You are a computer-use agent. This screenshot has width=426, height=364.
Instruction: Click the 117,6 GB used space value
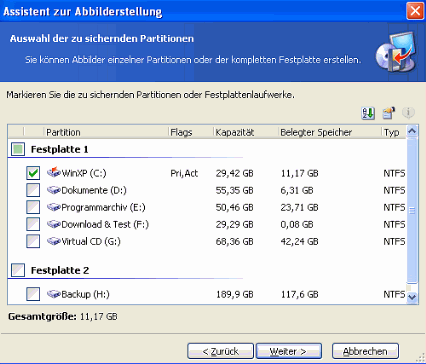(299, 294)
